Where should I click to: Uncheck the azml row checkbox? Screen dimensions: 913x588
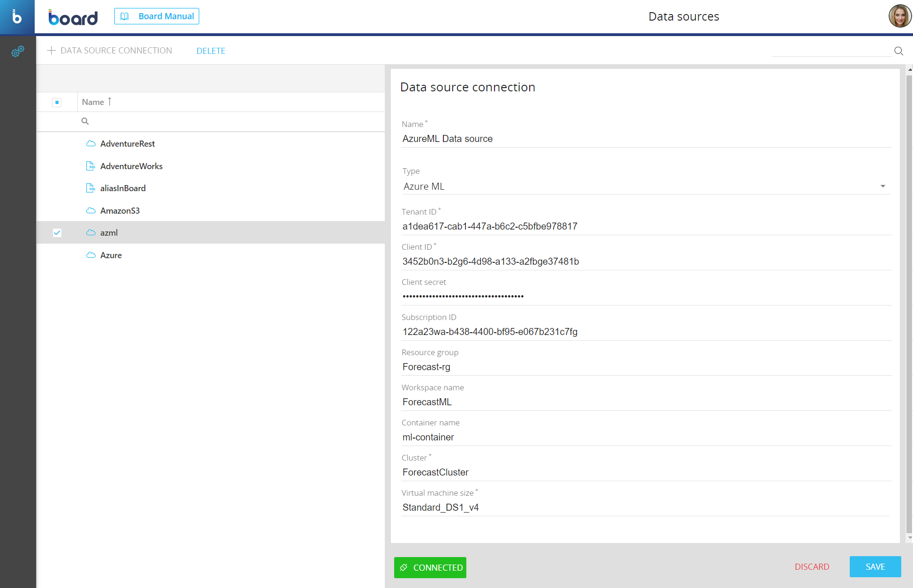57,233
